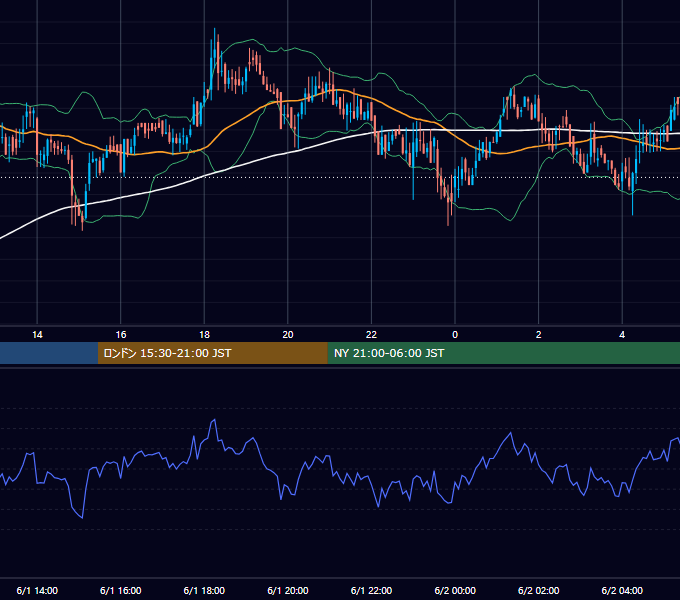The height and width of the screenshot is (600, 680).
Task: Click the 6/1 16:00 time label
Action: point(121,590)
